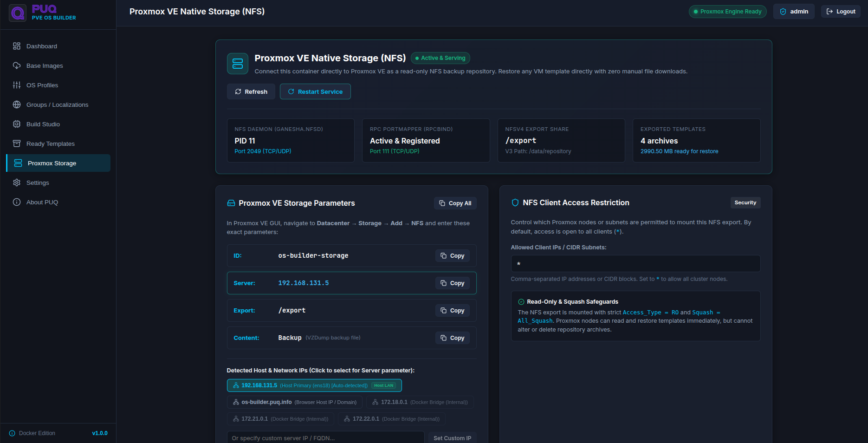Screen dimensions: 868x443
Task: Click the PUQ logo icon
Action: tap(18, 13)
